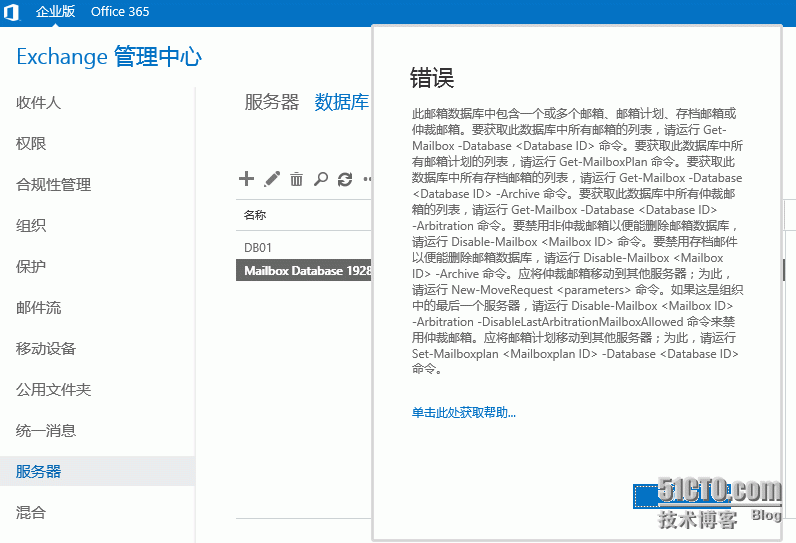Open the more options ellipsis menu

click(x=368, y=179)
